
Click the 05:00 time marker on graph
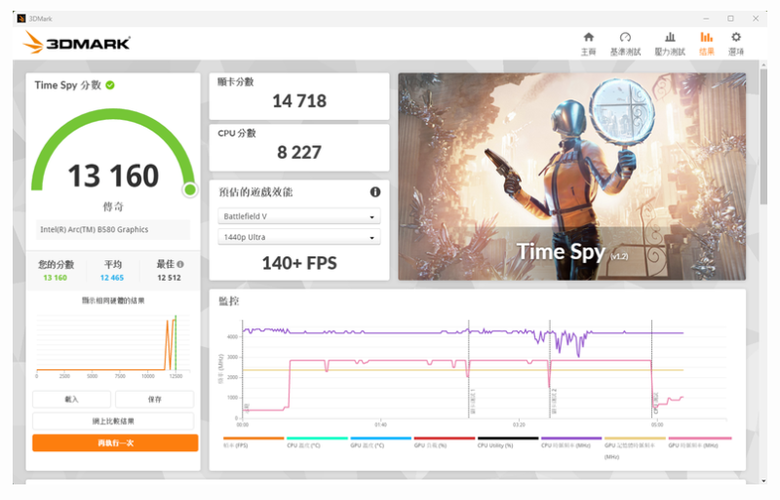coord(657,425)
